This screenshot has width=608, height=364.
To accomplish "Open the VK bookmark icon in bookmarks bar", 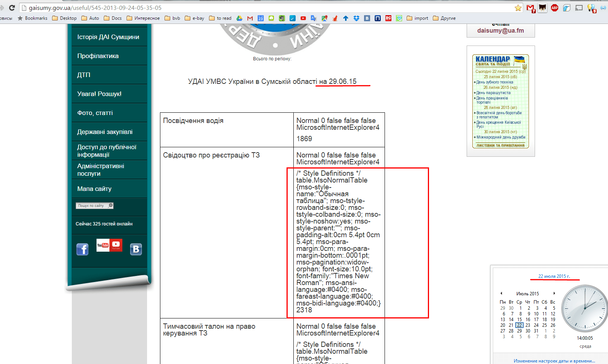I will coord(367,18).
